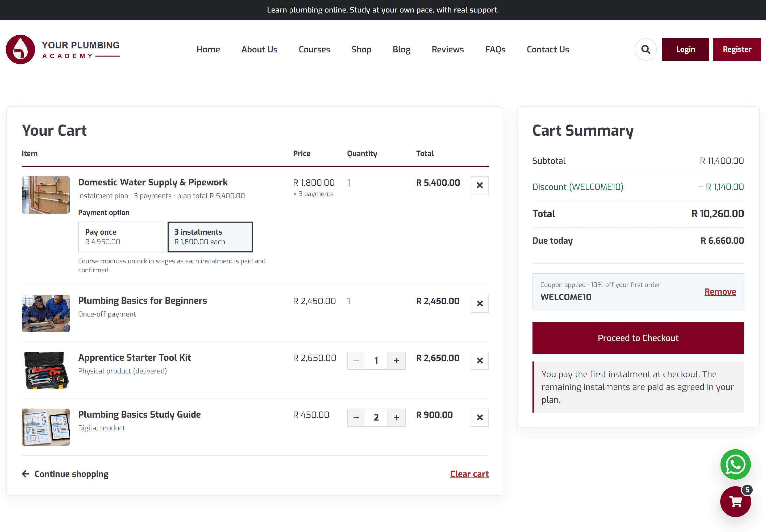Open the Reviews menu item

click(448, 49)
